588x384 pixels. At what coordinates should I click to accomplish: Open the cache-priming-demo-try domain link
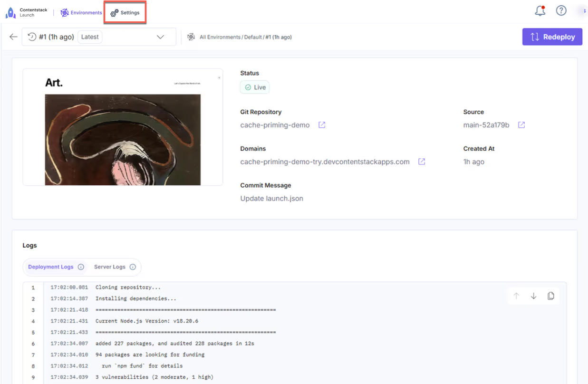click(324, 161)
